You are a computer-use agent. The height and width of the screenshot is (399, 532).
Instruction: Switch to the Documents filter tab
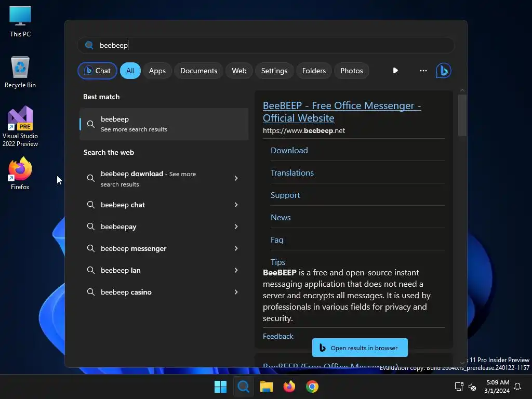pyautogui.click(x=199, y=71)
